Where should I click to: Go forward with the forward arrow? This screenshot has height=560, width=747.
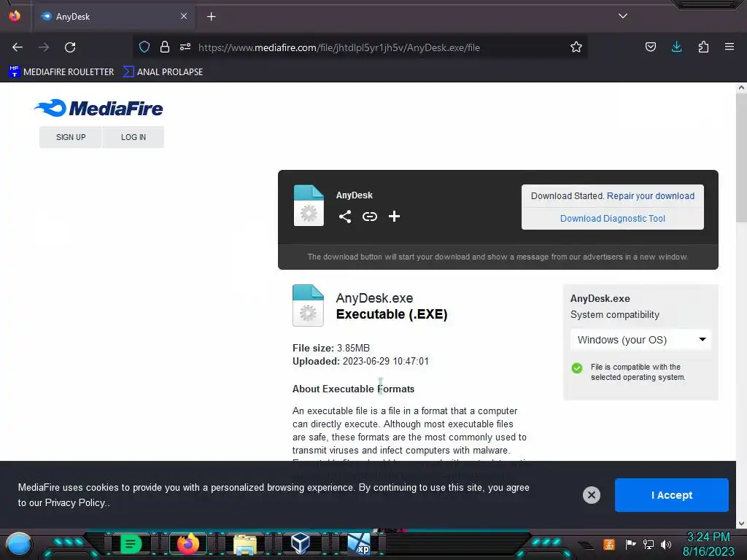pyautogui.click(x=44, y=47)
